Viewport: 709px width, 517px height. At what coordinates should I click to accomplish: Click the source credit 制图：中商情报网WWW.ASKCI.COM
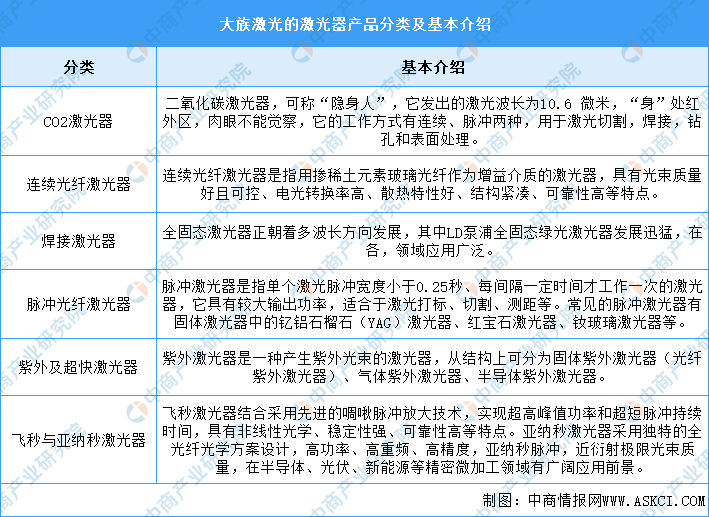(x=594, y=500)
